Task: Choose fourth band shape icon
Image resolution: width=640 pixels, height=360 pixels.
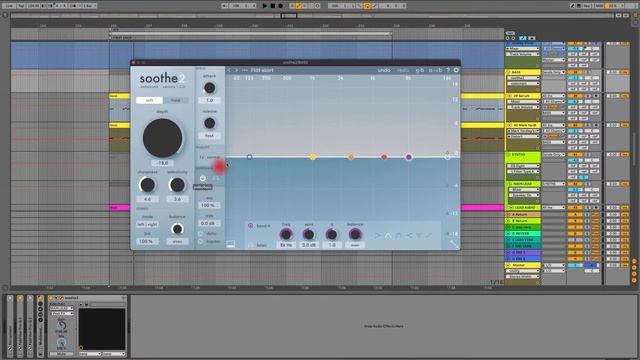Action: click(409, 236)
